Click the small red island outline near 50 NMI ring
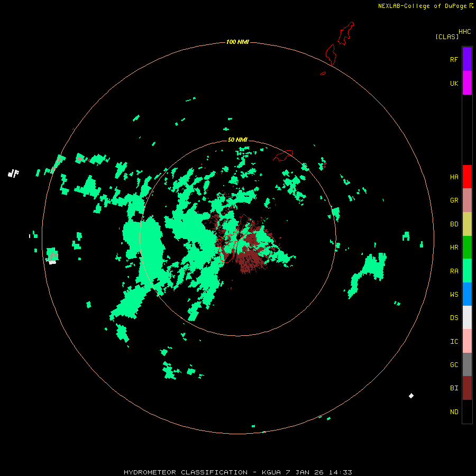This screenshot has height=476, width=476. pyautogui.click(x=283, y=155)
